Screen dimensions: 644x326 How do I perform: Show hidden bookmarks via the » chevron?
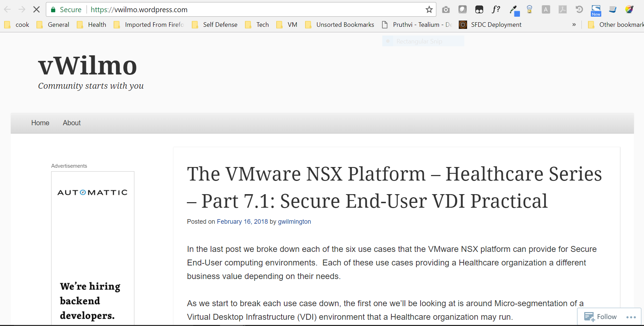coord(574,25)
